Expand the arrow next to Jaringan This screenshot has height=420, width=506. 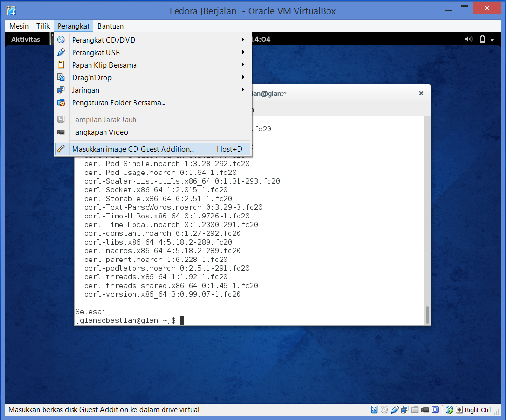pos(243,89)
